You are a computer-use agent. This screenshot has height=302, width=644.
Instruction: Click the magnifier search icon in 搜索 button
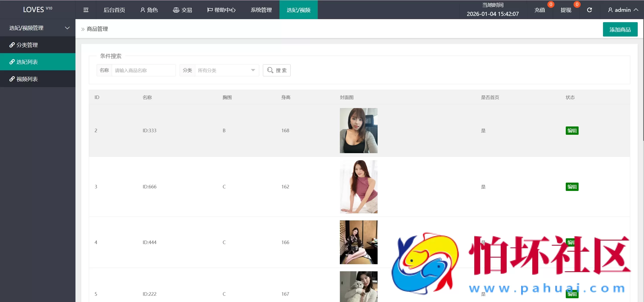coord(269,70)
